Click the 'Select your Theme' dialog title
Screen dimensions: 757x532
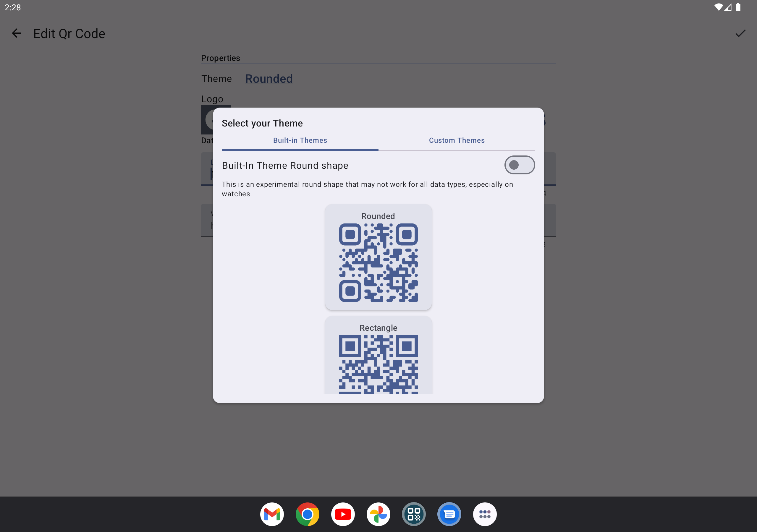pos(262,123)
